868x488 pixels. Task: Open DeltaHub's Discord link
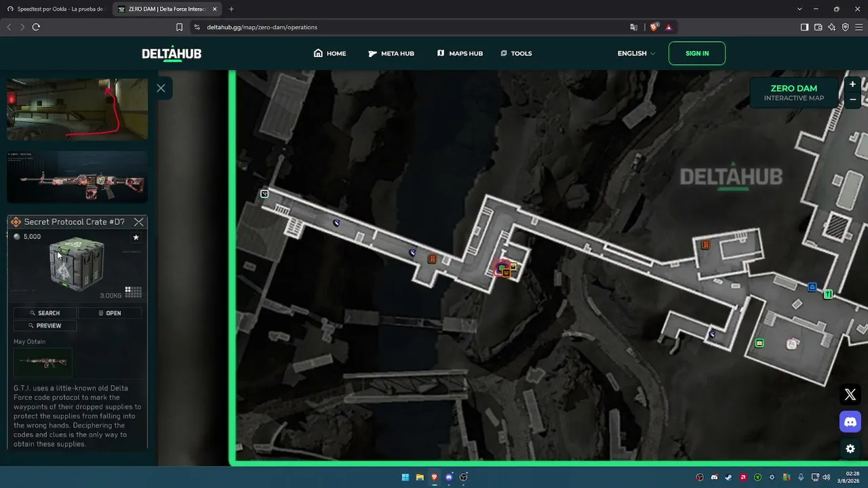[850, 422]
